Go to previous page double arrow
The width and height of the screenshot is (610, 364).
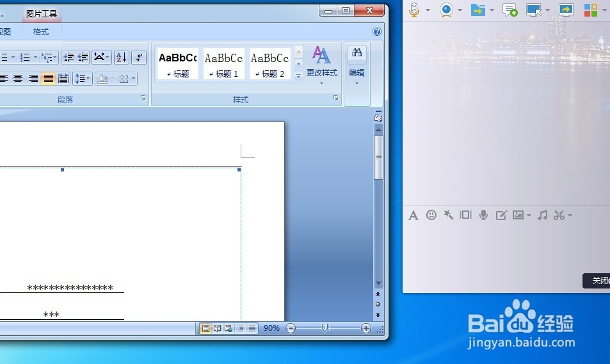(378, 294)
